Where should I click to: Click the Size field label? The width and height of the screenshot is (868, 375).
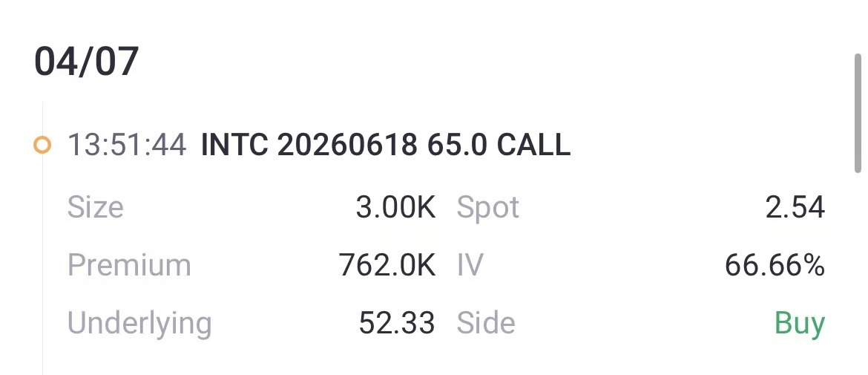(96, 207)
